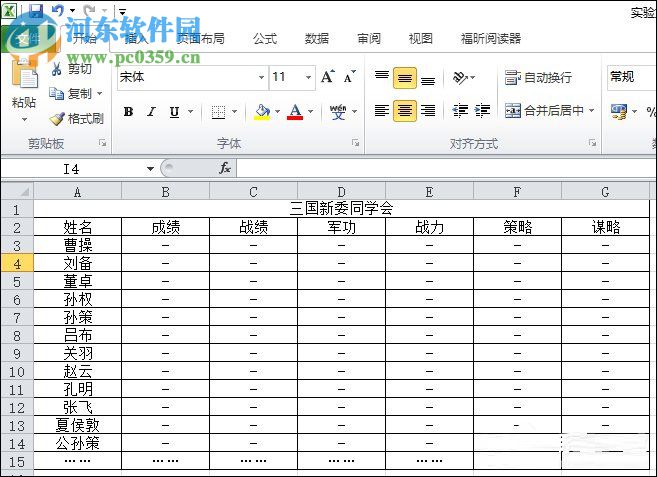
Task: Select the Format Painter brush
Action: coord(57,119)
